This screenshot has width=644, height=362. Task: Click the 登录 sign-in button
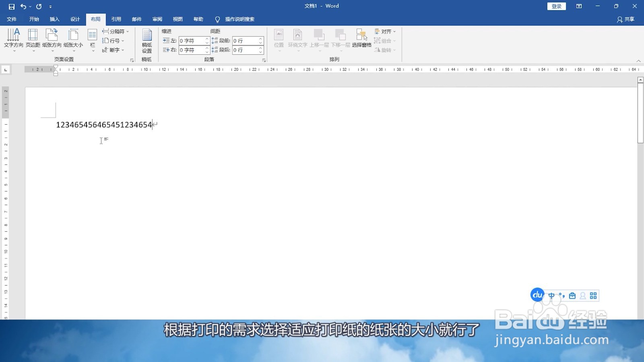click(x=557, y=6)
